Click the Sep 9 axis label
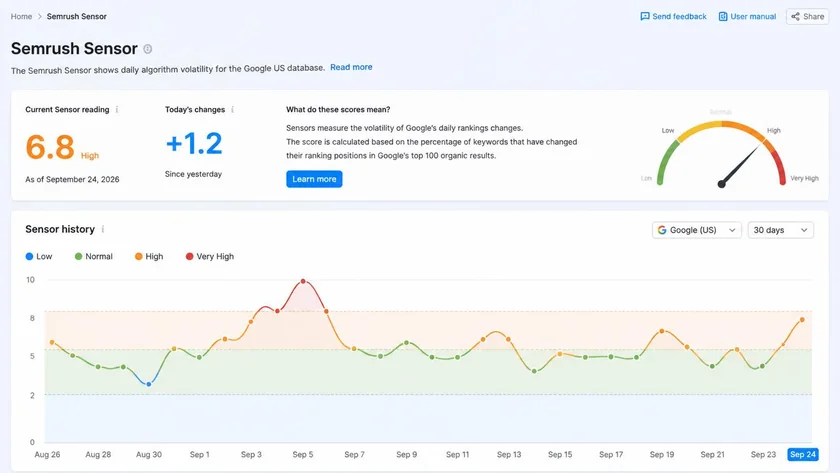Screen dimensions: 840x473 (407, 454)
